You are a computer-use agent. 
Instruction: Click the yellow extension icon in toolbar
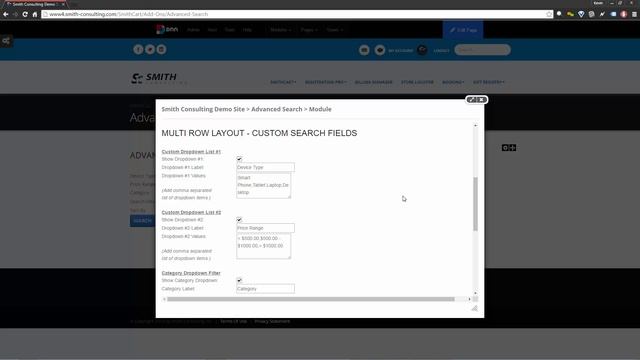570,14
